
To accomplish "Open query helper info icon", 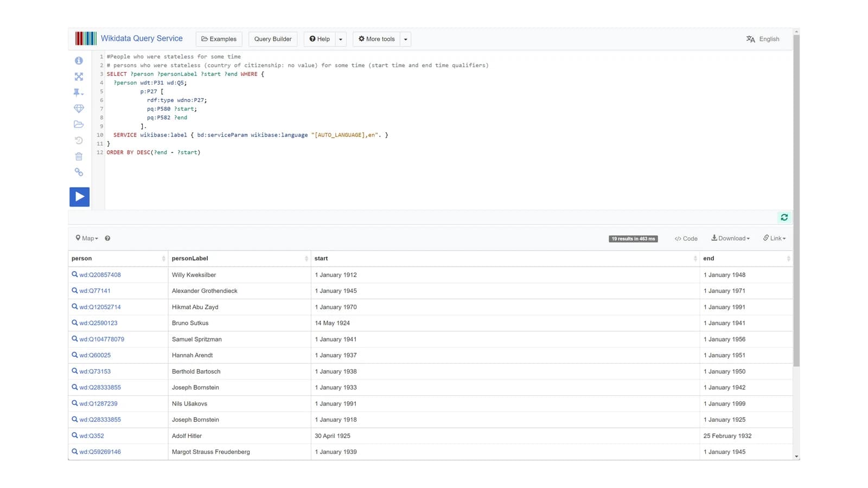I will coord(79,61).
